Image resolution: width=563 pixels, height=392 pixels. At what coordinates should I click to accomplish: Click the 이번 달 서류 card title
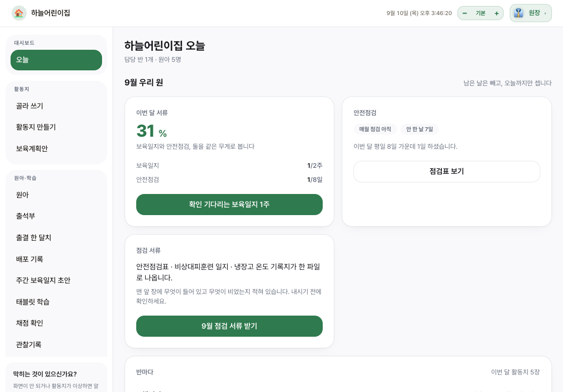tap(152, 113)
